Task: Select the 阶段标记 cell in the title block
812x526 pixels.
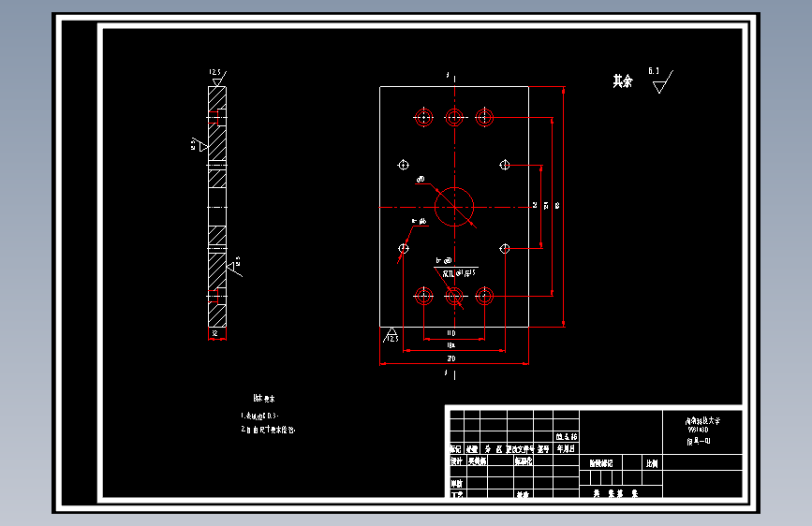Action: coord(600,463)
